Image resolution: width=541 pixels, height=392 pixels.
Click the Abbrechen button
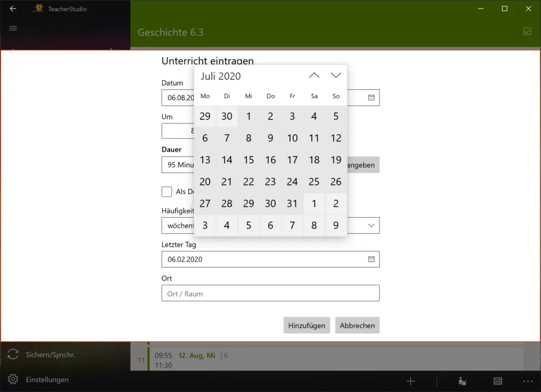coord(357,325)
